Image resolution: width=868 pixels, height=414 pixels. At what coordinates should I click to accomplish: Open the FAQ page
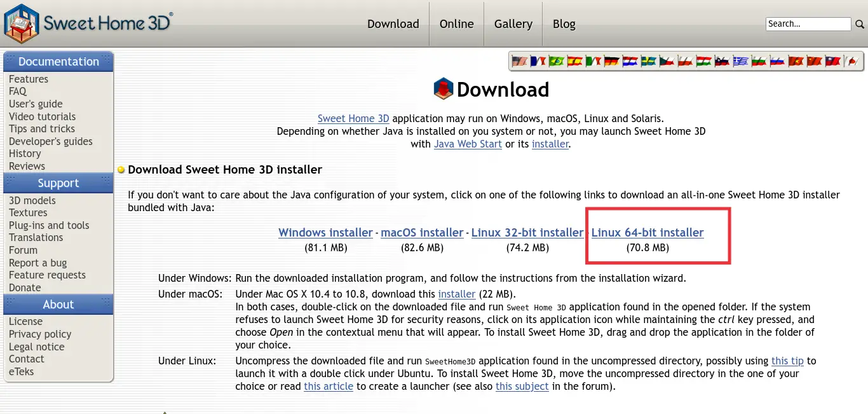[x=18, y=92]
